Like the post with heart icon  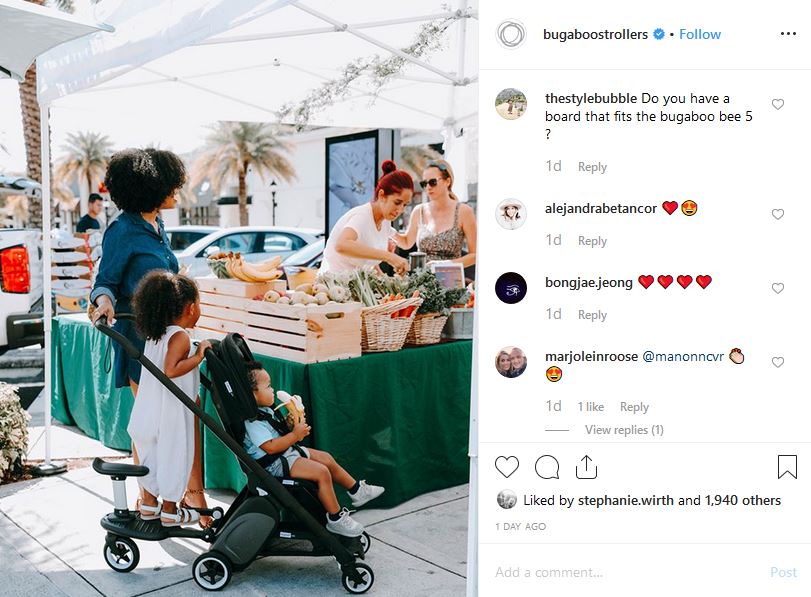[506, 467]
